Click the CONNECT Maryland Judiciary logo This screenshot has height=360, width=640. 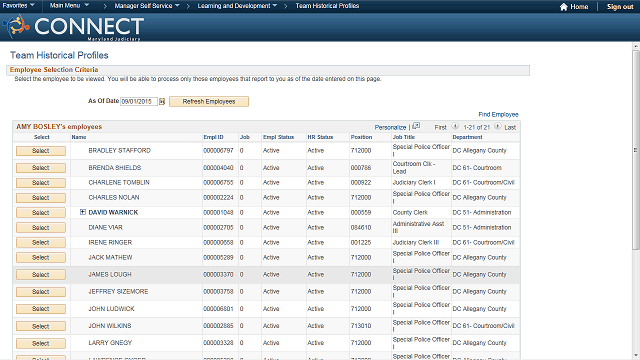(x=73, y=27)
